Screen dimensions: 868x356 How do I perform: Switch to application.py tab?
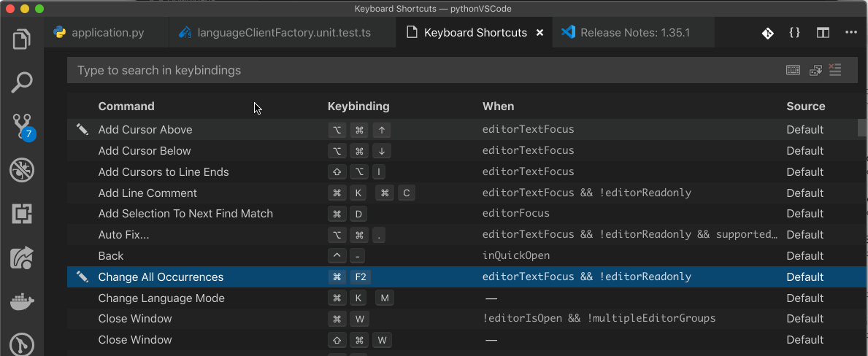107,33
